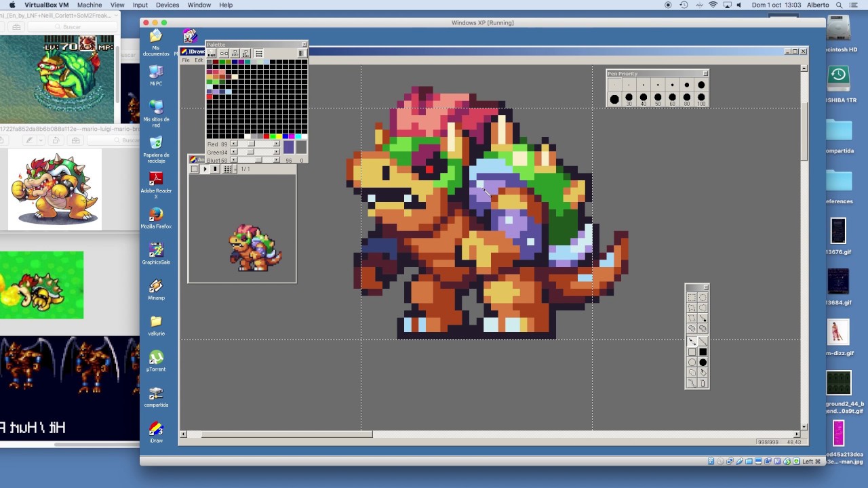Pick the yellow swatch in palette bottom row
The width and height of the screenshot is (868, 488).
[279, 136]
